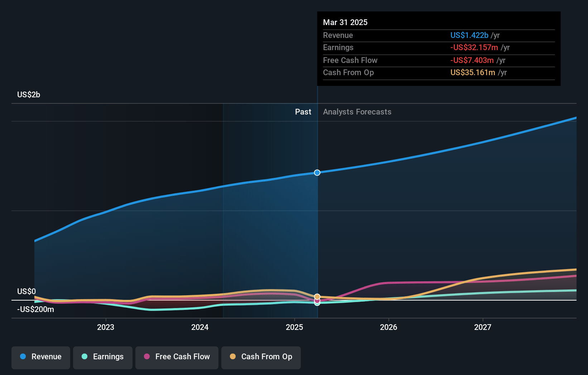Click the -US$7.403m free cash flow value
Screen dimensions: 588x375
(472, 60)
